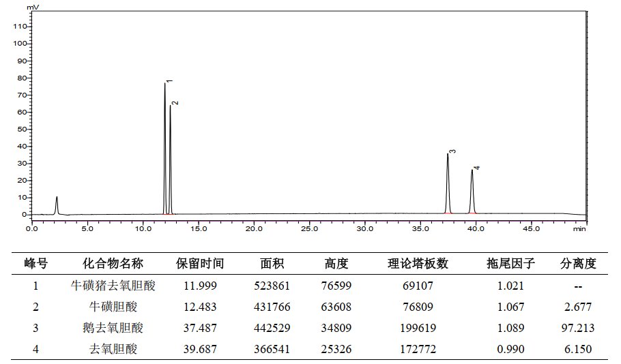Click peak 1 label on the chromatogram
The height and width of the screenshot is (364, 621).
point(169,81)
